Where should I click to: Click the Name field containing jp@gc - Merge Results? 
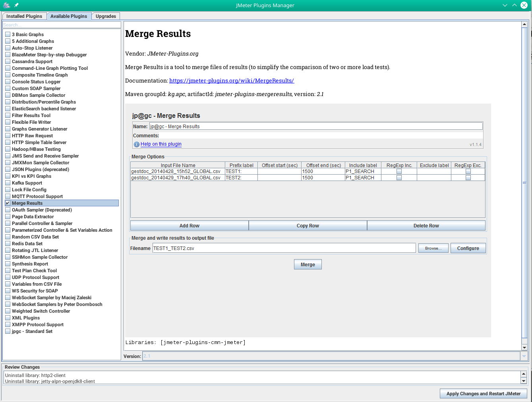click(x=316, y=126)
